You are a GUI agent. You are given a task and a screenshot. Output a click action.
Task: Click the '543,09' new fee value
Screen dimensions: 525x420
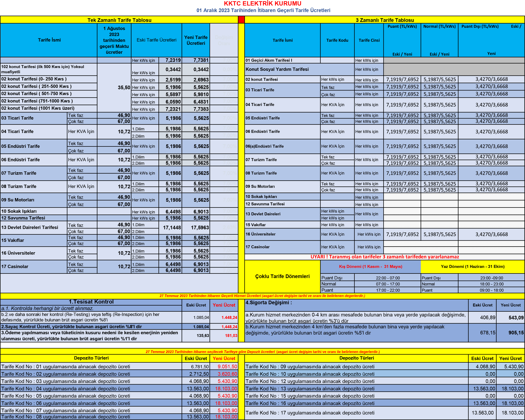pyautogui.click(x=510, y=317)
